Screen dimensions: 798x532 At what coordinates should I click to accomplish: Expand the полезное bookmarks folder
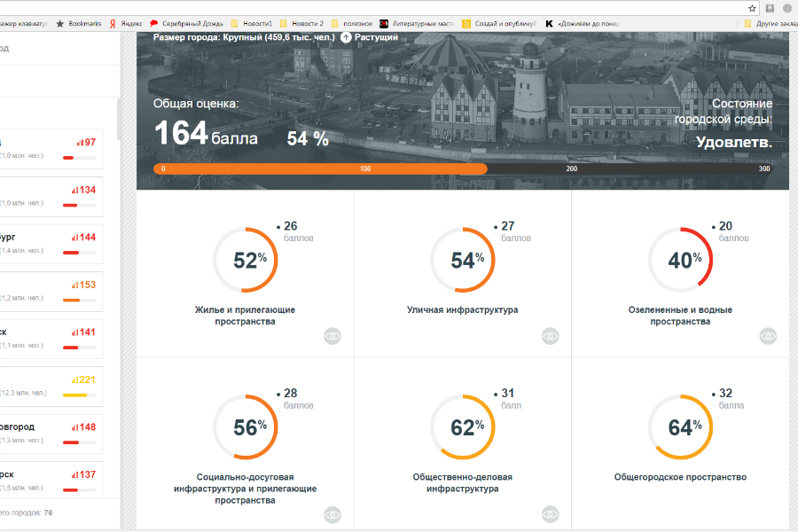pyautogui.click(x=352, y=23)
